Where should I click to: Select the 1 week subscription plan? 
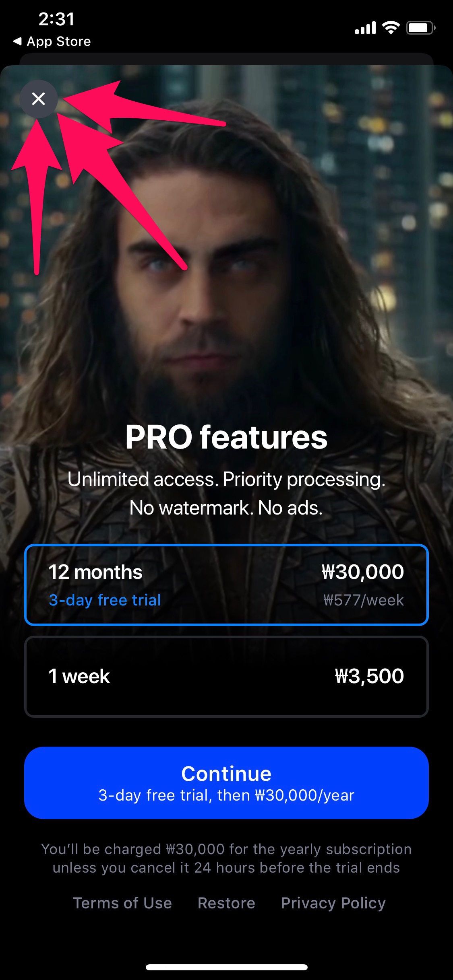pyautogui.click(x=226, y=677)
